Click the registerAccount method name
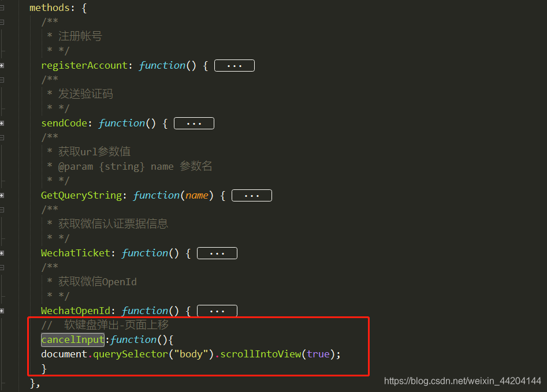This screenshot has height=392, width=547. (x=84, y=66)
